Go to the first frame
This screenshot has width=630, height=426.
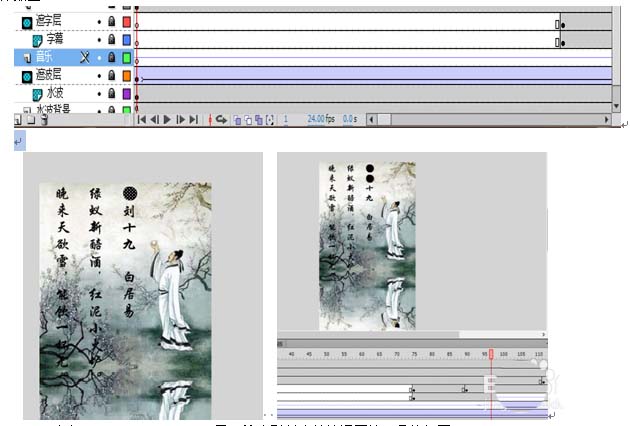141,119
